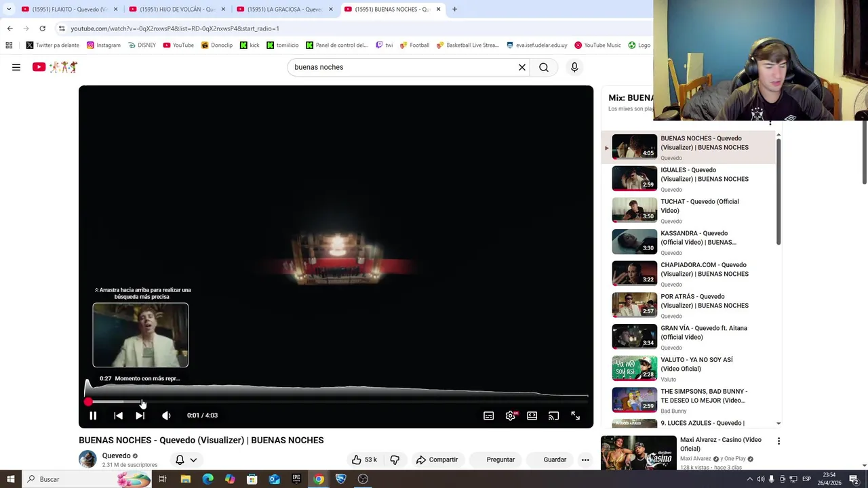Like the video with thumbs up
Screen dimensions: 868x488
coord(364,460)
